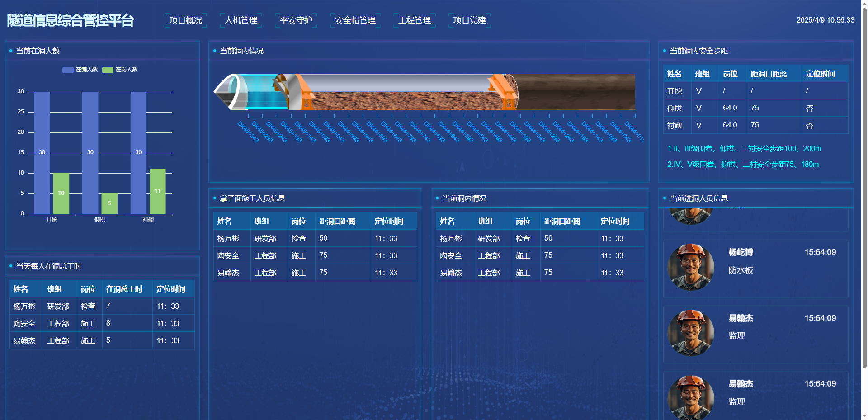Click the blue 在编人数 legend swatch

(x=68, y=70)
